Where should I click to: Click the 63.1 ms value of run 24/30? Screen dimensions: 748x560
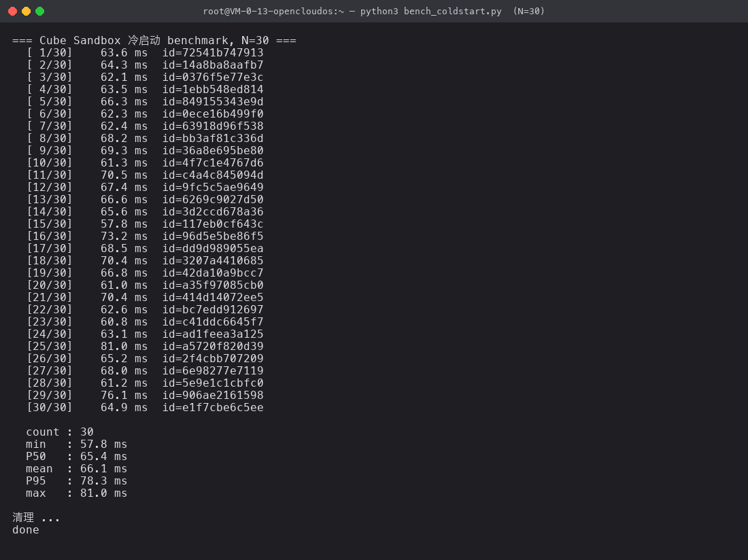point(124,334)
